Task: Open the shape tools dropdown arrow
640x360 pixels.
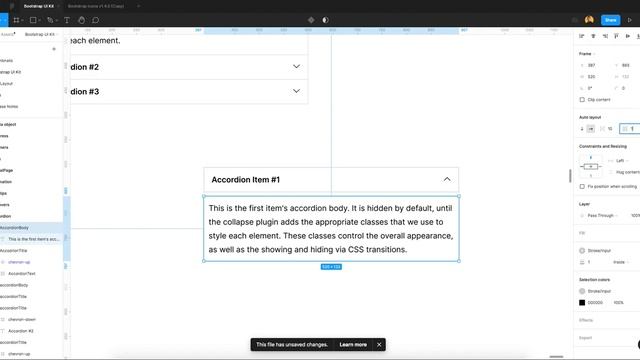Action: point(39,20)
